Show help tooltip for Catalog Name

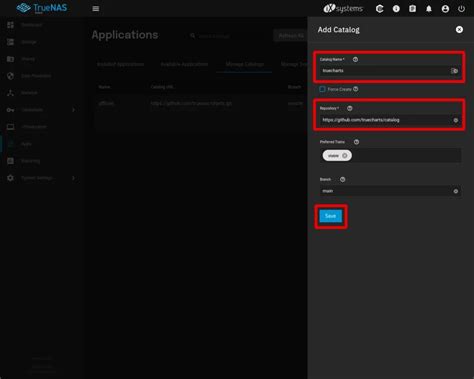(355, 59)
